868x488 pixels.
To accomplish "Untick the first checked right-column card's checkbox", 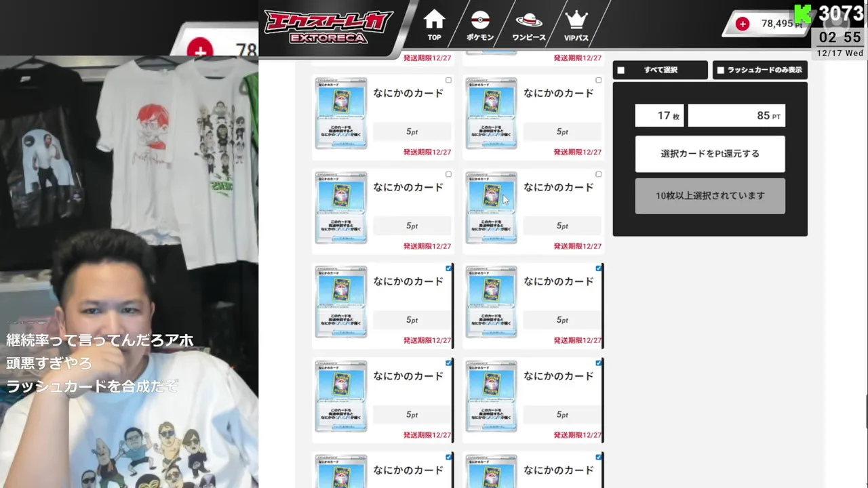I will pyautogui.click(x=598, y=268).
